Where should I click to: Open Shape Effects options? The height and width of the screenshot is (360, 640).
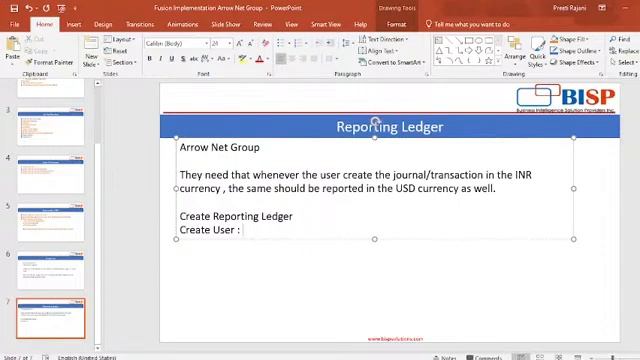[x=574, y=62]
